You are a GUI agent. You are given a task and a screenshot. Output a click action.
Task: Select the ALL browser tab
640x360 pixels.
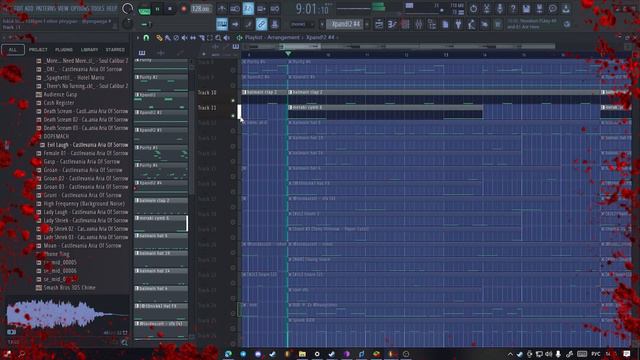click(x=13, y=50)
